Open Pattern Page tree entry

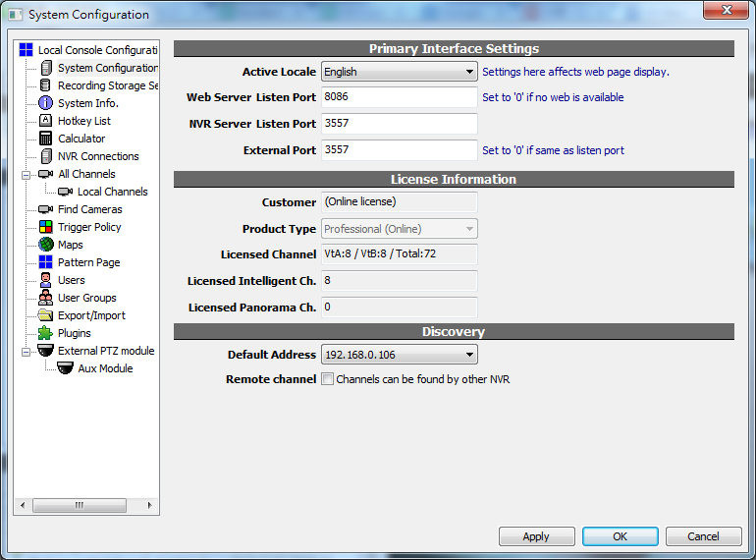(89, 262)
